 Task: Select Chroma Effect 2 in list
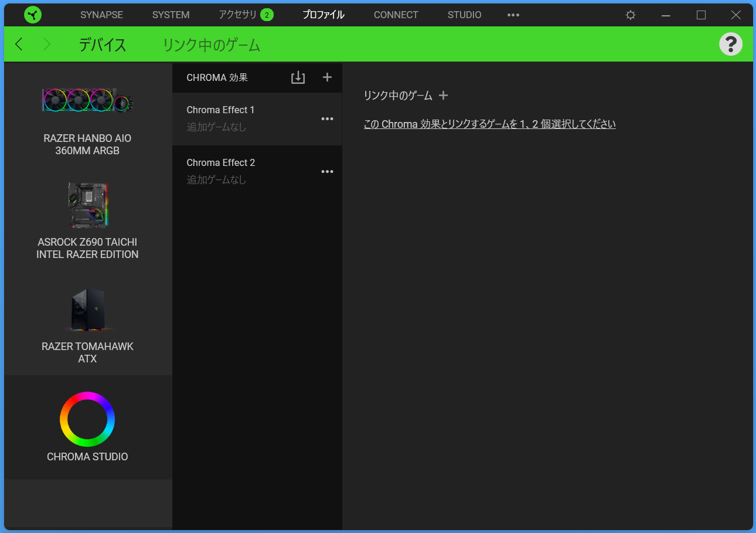click(x=257, y=172)
